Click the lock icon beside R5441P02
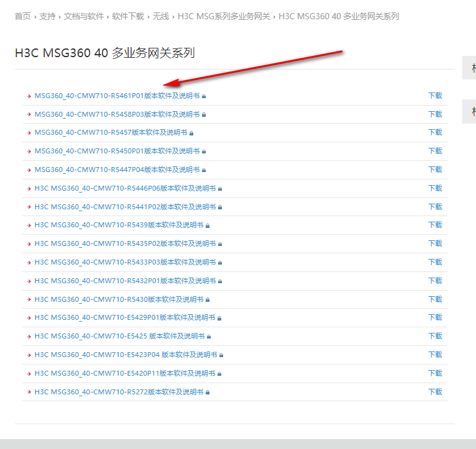The height and width of the screenshot is (449, 476). tap(220, 207)
